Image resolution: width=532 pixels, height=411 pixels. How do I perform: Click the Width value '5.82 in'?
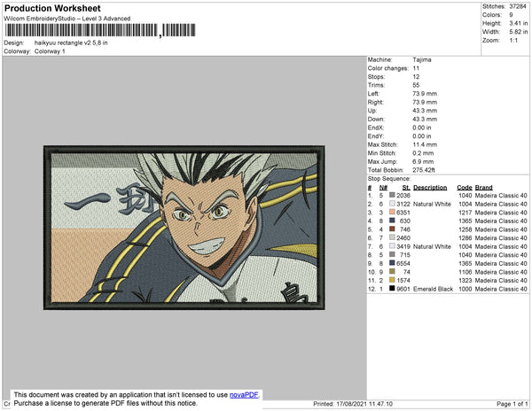pyautogui.click(x=519, y=32)
